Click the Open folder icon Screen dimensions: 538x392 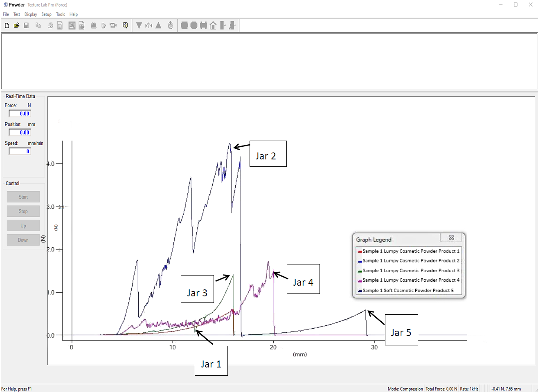click(16, 25)
